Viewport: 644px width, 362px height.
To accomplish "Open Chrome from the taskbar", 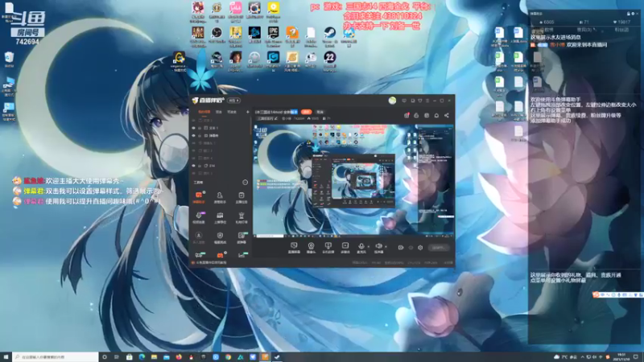I will (228, 357).
